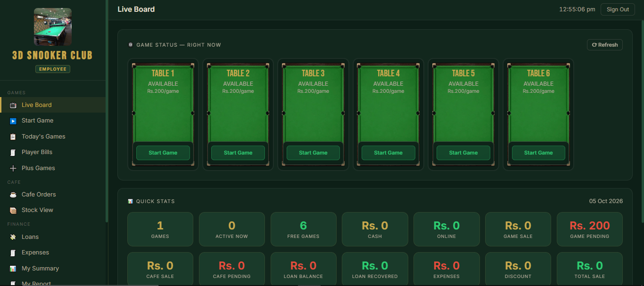
Task: Click the 05 Oct 2026 date
Action: point(606,201)
